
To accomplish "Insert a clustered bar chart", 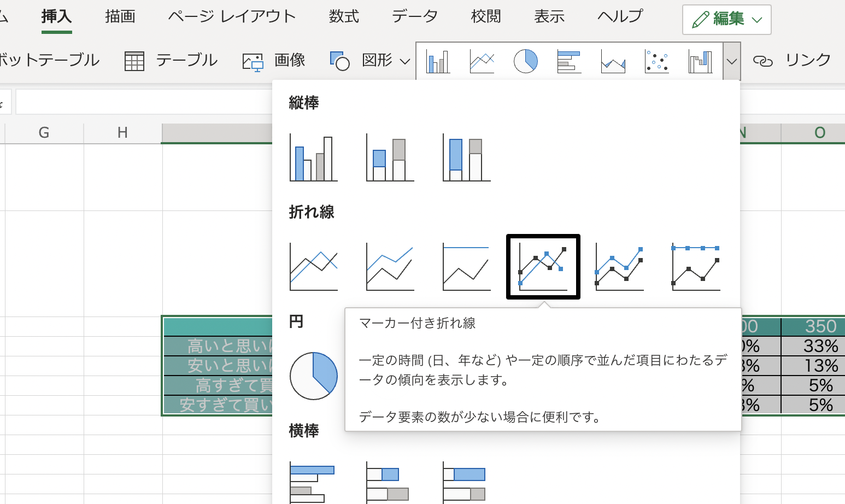I will tap(313, 483).
